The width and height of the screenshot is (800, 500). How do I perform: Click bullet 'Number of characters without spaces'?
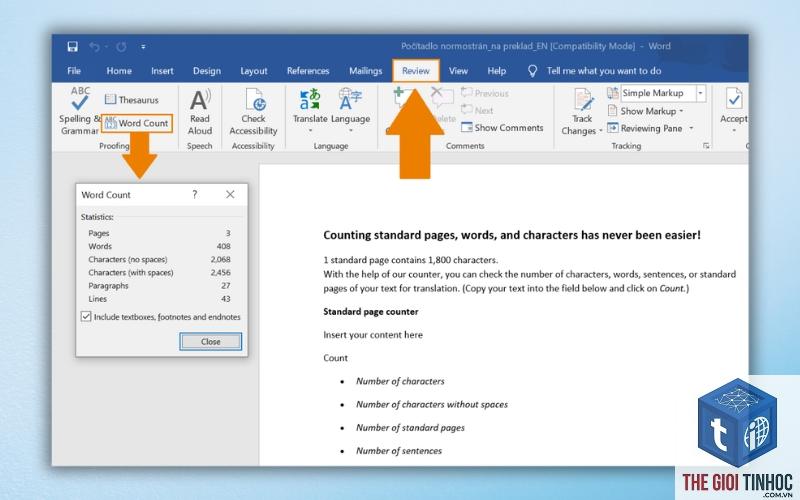pyautogui.click(x=432, y=405)
